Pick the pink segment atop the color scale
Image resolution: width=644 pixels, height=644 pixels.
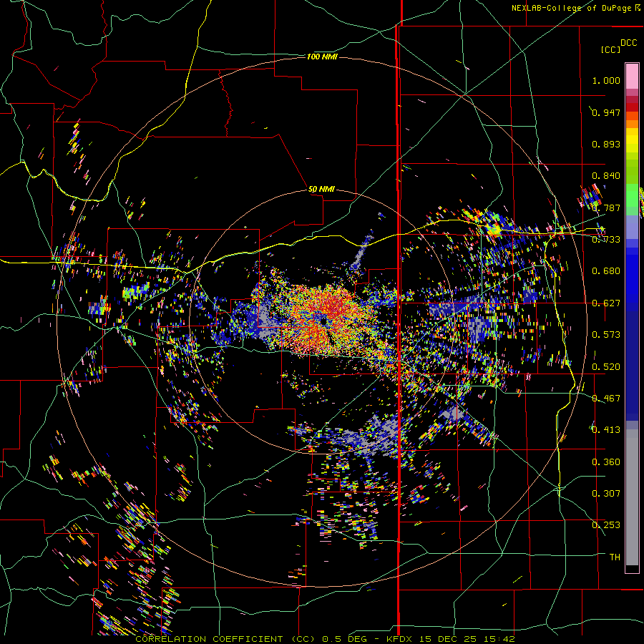pos(632,76)
